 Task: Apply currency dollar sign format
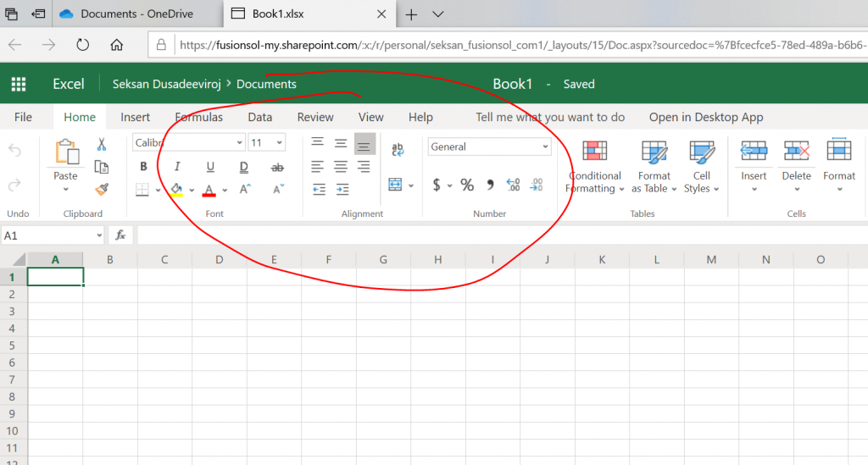[437, 185]
